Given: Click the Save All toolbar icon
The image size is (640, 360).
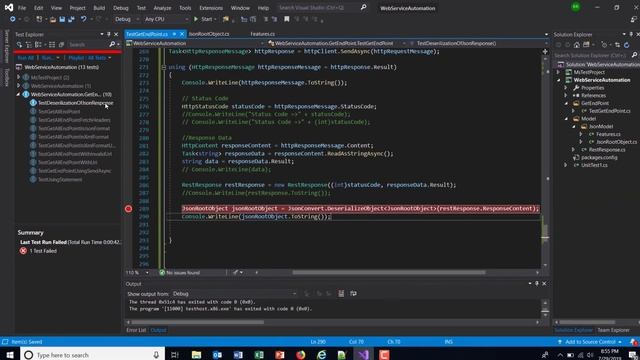Looking at the screenshot, I should (71, 19).
